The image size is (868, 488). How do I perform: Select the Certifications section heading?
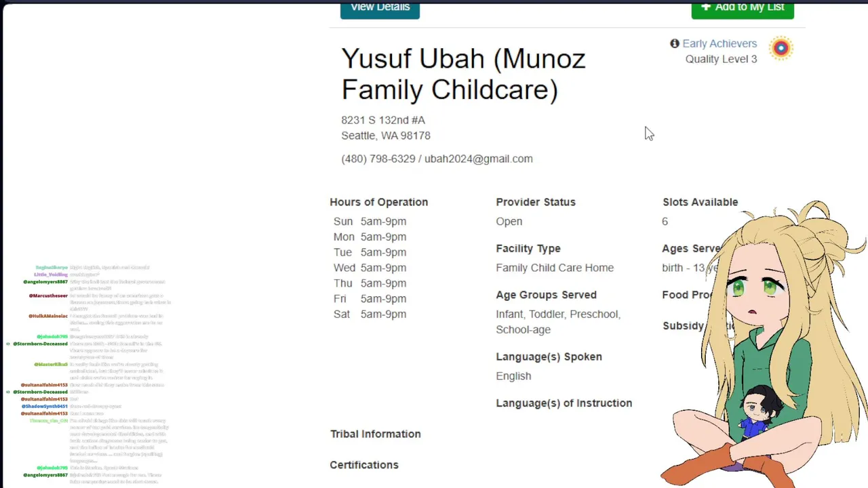click(x=364, y=465)
